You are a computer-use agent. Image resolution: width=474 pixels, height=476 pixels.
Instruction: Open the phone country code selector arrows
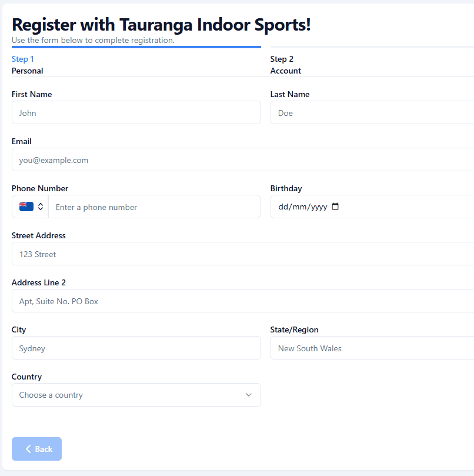[x=41, y=207]
